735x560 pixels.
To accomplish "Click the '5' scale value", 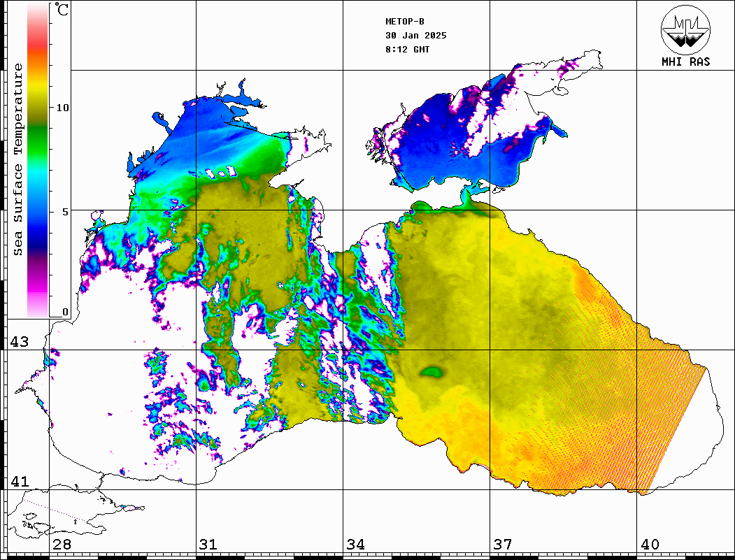I will click(x=66, y=212).
